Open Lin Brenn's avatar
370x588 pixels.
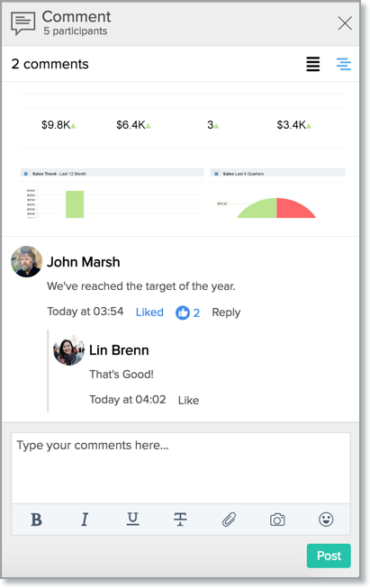coord(68,350)
